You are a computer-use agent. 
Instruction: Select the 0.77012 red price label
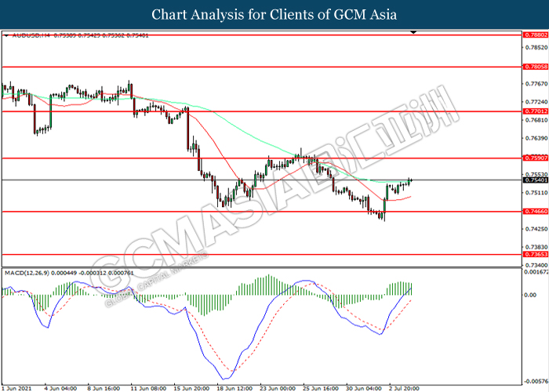coord(536,111)
